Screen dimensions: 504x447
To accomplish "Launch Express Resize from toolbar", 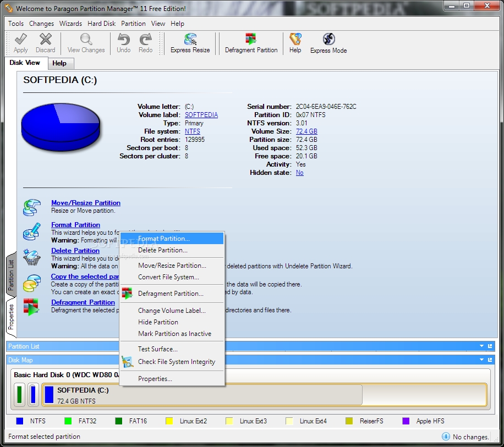I will point(190,39).
